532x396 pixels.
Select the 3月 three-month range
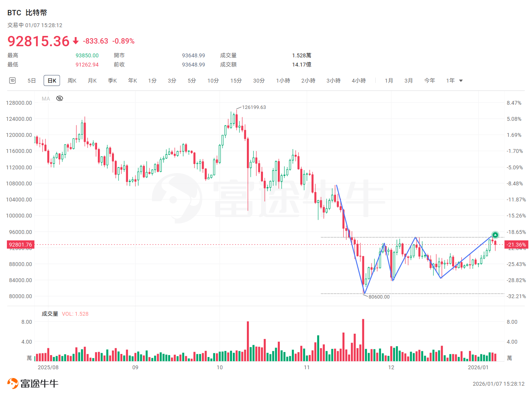[x=409, y=81]
